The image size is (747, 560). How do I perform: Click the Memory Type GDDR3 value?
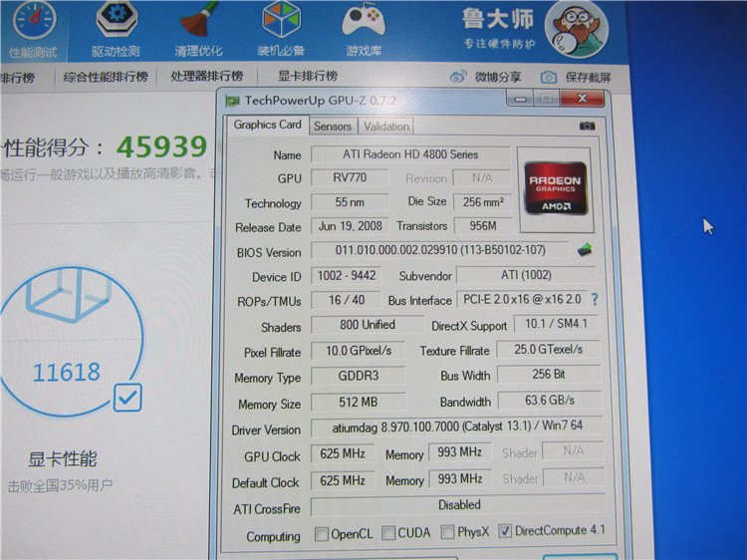(359, 376)
